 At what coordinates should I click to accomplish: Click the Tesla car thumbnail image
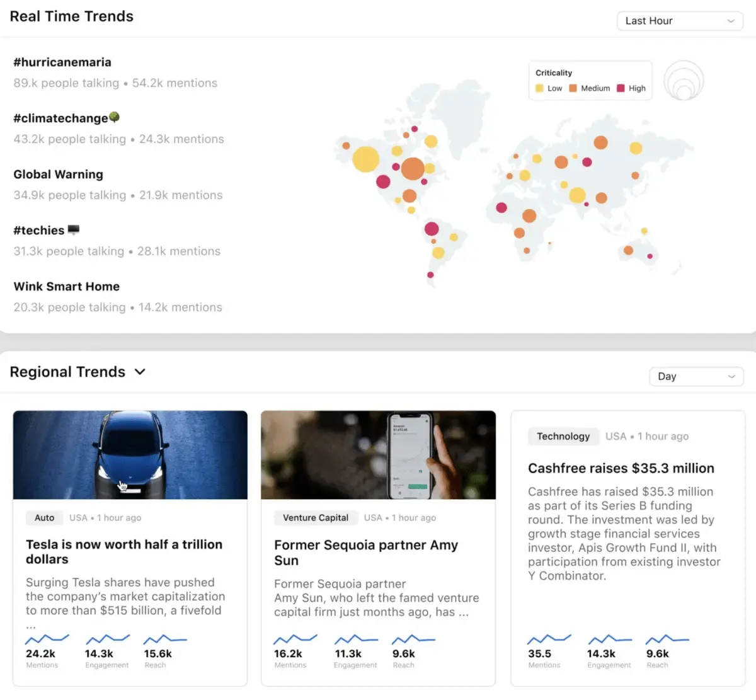click(x=130, y=455)
